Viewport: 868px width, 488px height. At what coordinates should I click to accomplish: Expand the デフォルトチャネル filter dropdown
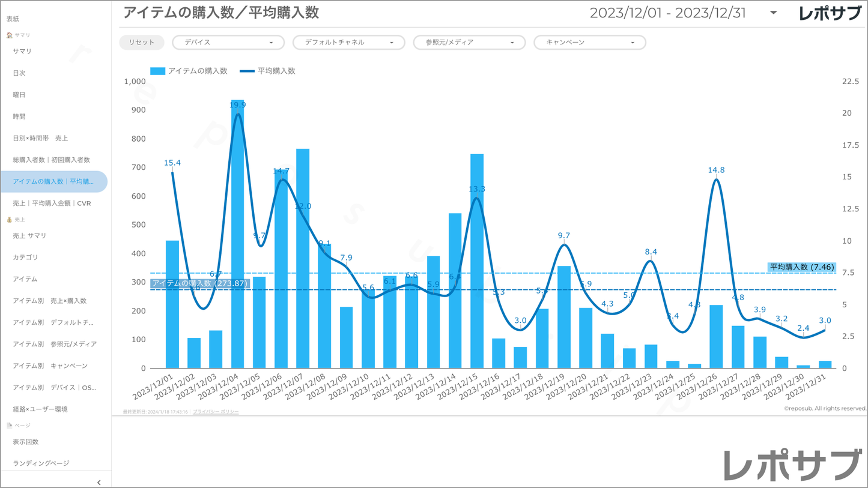click(348, 43)
